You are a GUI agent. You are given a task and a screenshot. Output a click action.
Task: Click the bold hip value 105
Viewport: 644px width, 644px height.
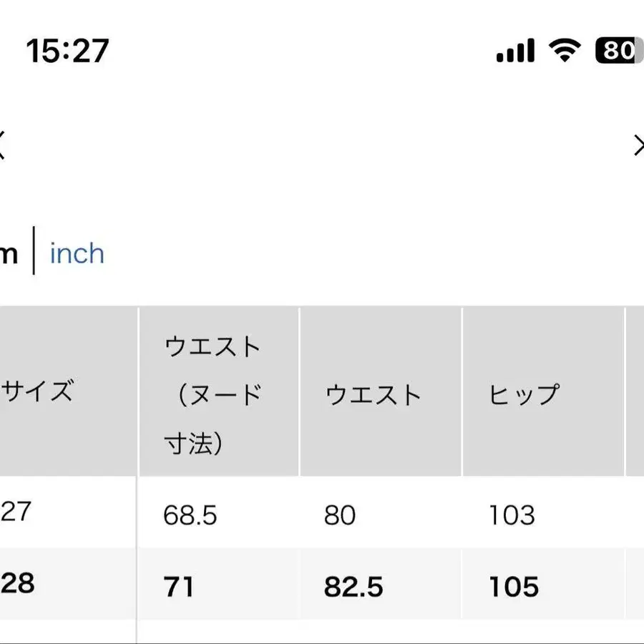click(x=514, y=587)
